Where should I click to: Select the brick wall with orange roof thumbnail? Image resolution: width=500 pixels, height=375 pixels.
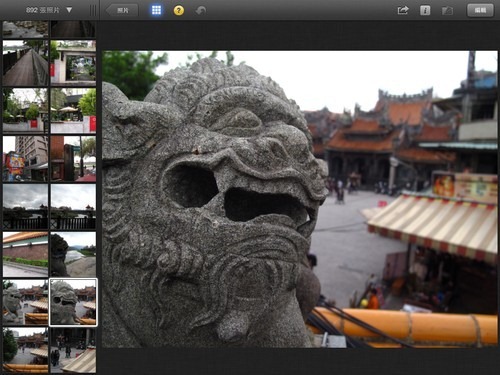25,254
